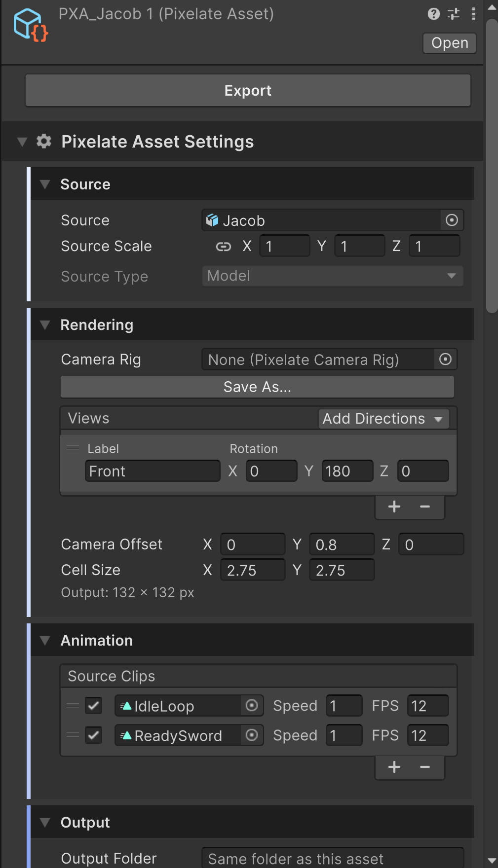Click the Save As... button
The width and height of the screenshot is (498, 868).
(257, 387)
